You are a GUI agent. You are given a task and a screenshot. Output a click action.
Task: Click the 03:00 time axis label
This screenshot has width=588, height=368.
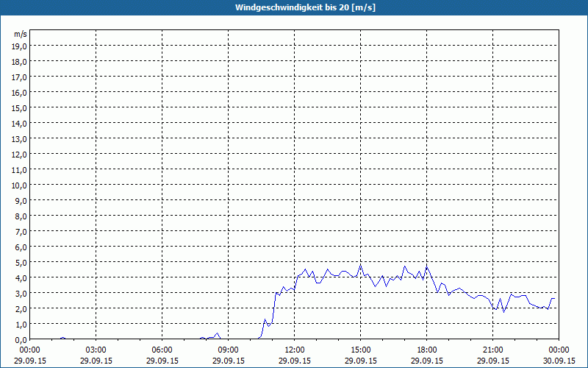96,350
